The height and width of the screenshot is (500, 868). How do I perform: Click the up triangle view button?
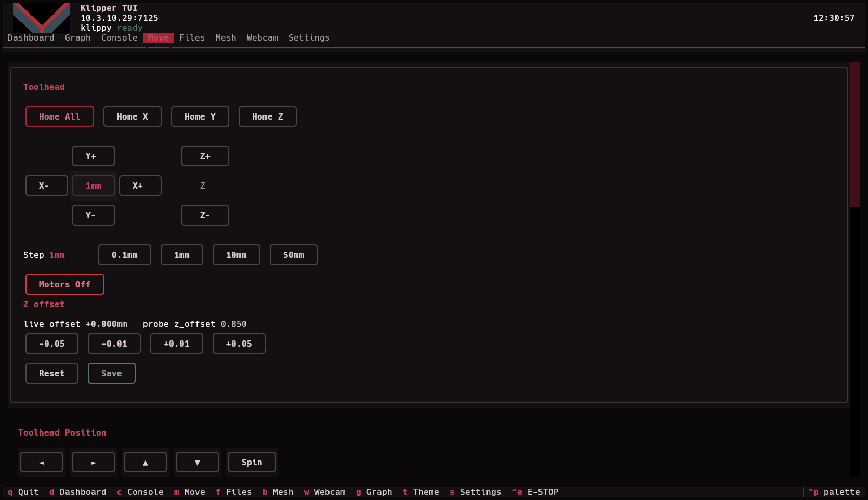[146, 462]
